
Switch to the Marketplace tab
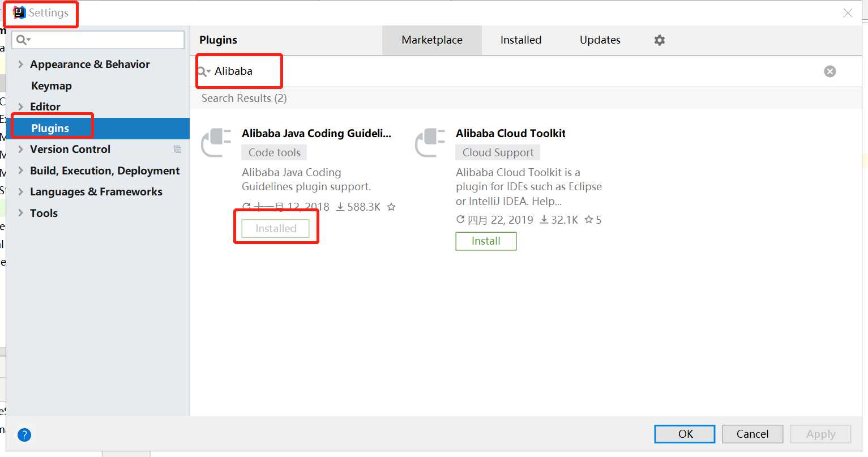point(432,40)
